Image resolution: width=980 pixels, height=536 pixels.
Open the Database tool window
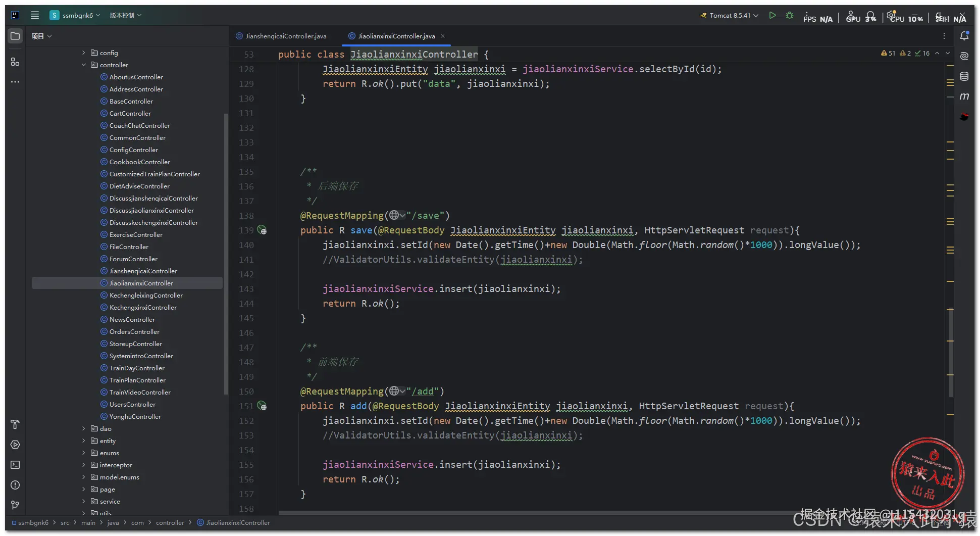964,76
